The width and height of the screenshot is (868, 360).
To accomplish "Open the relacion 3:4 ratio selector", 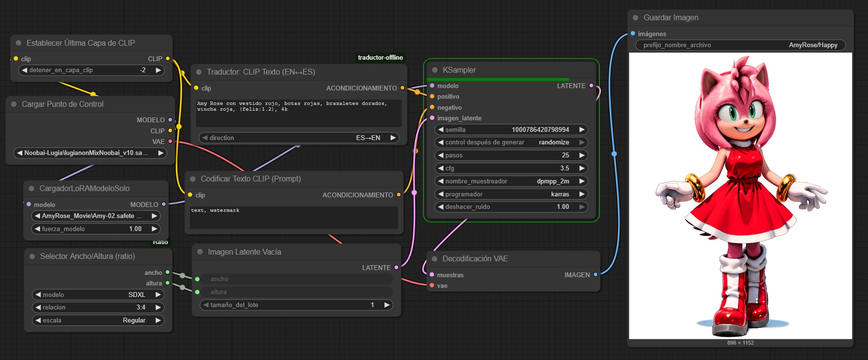I will [98, 307].
